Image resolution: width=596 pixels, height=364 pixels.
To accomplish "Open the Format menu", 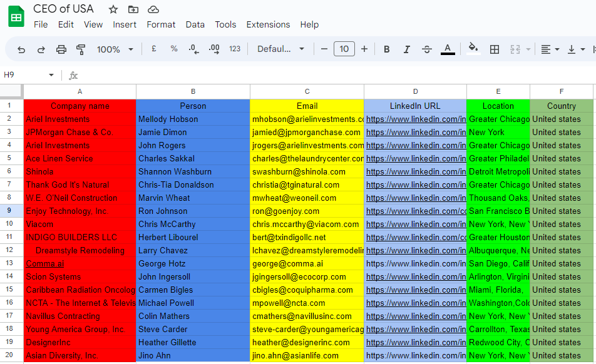I will pos(161,24).
